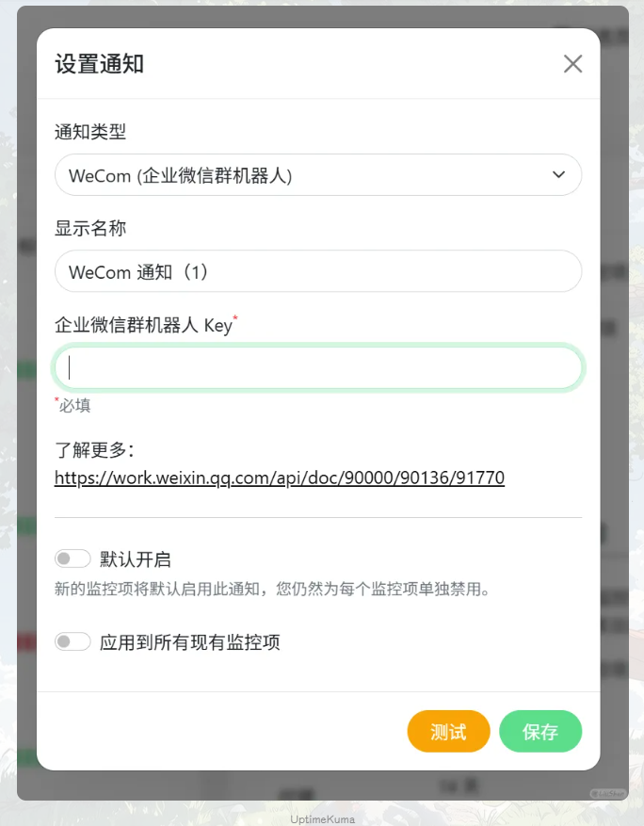644x826 pixels.
Task: Click the UptimeKuma footer text
Action: pos(322,819)
